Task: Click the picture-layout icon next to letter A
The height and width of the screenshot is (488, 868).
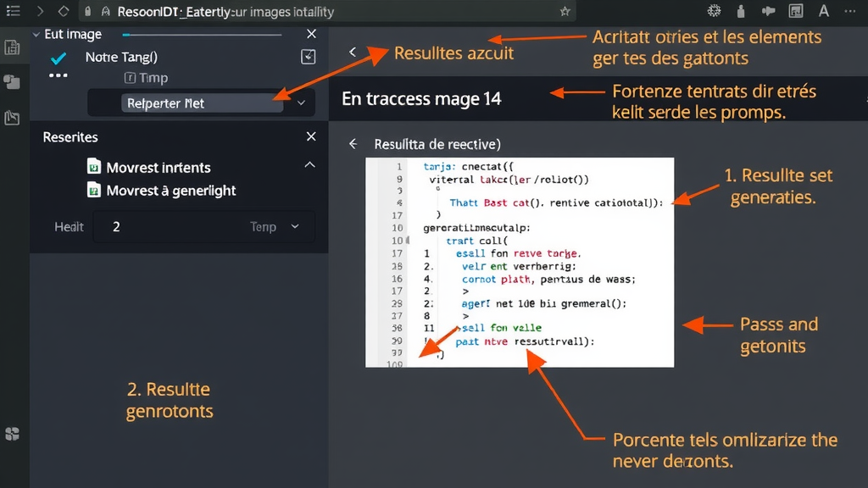Action: pyautogui.click(x=796, y=11)
